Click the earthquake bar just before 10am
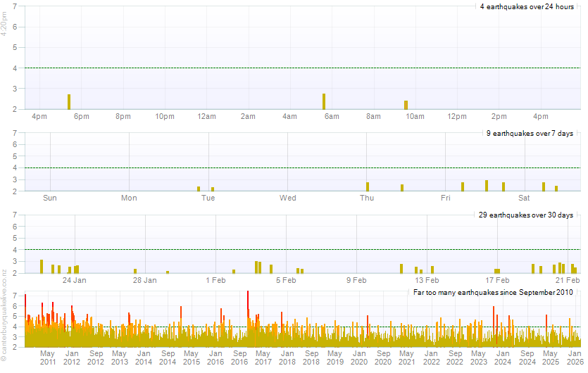588x373 pixels. [x=406, y=104]
